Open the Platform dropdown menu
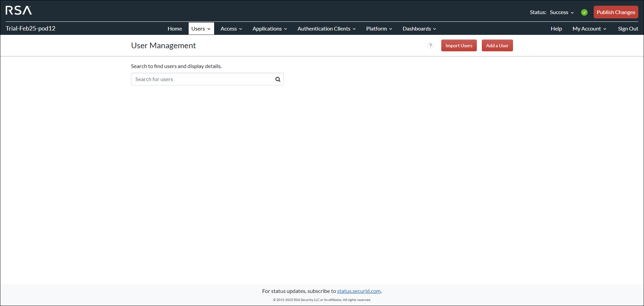The image size is (644, 306). click(379, 29)
